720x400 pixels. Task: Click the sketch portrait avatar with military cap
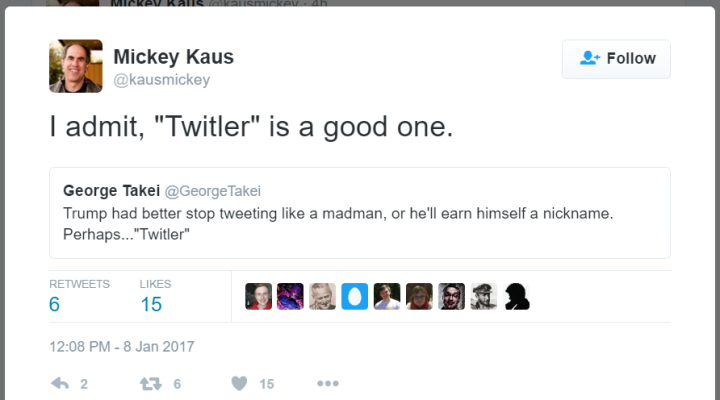(484, 296)
